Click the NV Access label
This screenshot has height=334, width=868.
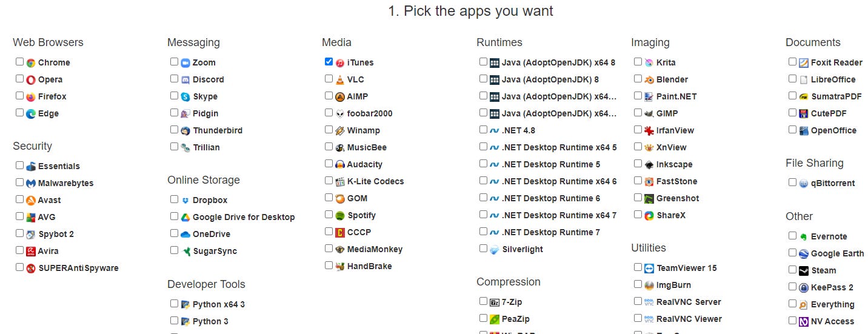[832, 321]
